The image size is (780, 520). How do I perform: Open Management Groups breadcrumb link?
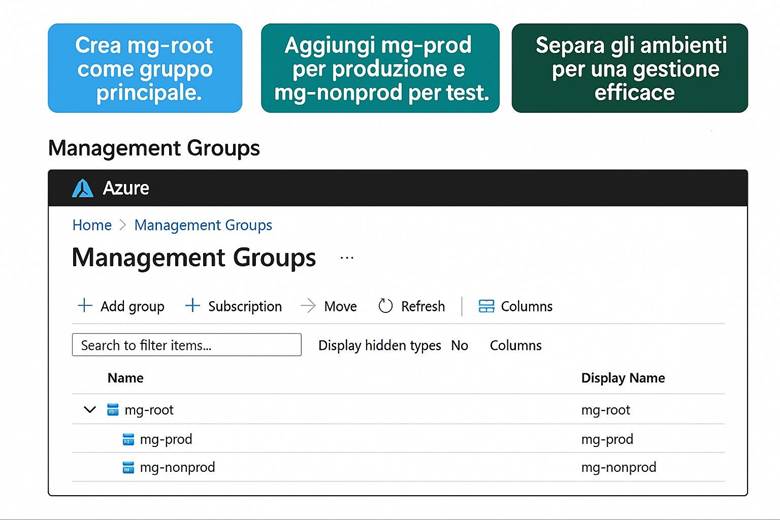(203, 225)
